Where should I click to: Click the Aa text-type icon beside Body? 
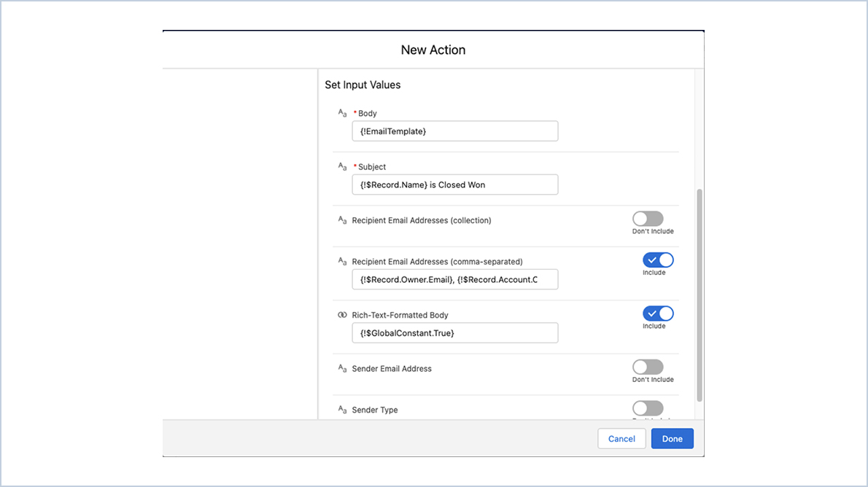tap(342, 112)
